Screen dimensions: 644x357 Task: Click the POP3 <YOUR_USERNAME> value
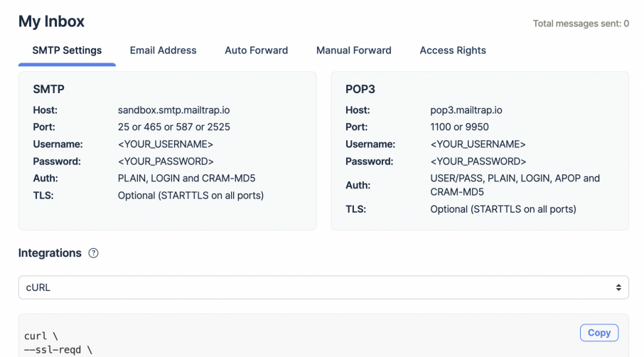[x=478, y=144]
